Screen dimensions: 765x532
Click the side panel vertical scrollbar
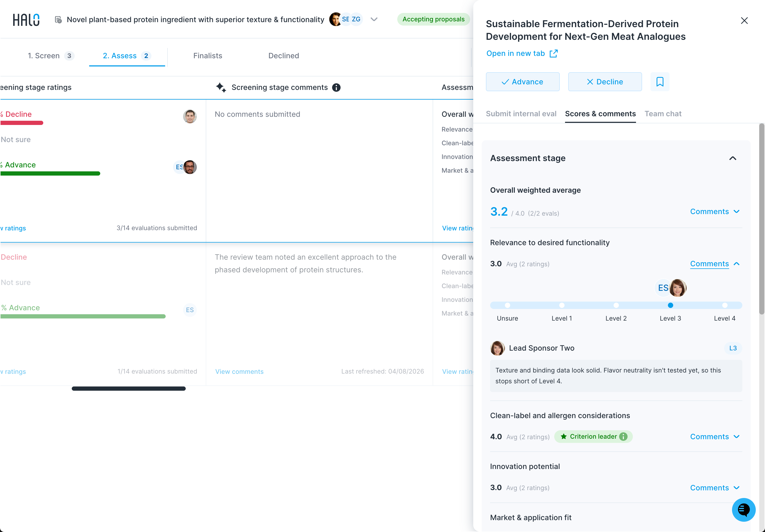[761, 219]
